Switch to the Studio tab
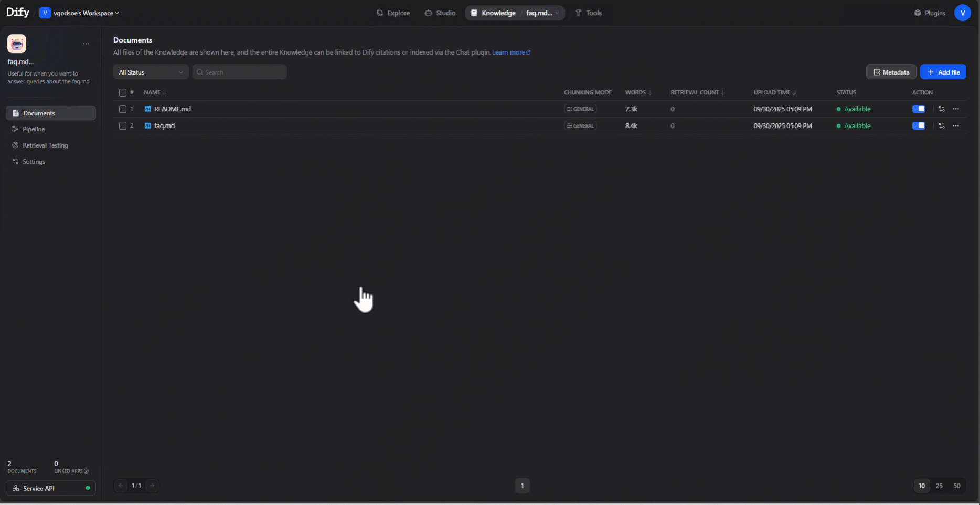The width and height of the screenshot is (980, 505). pos(440,13)
